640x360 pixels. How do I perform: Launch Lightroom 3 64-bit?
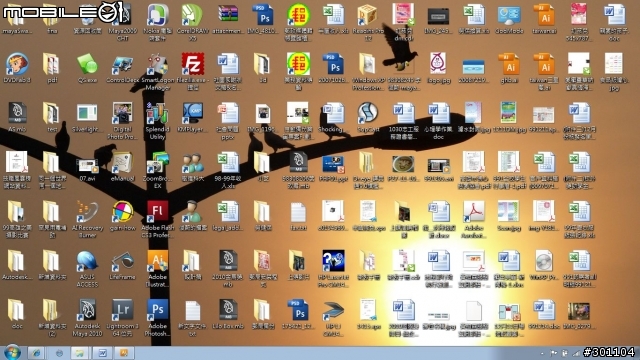coord(122,318)
